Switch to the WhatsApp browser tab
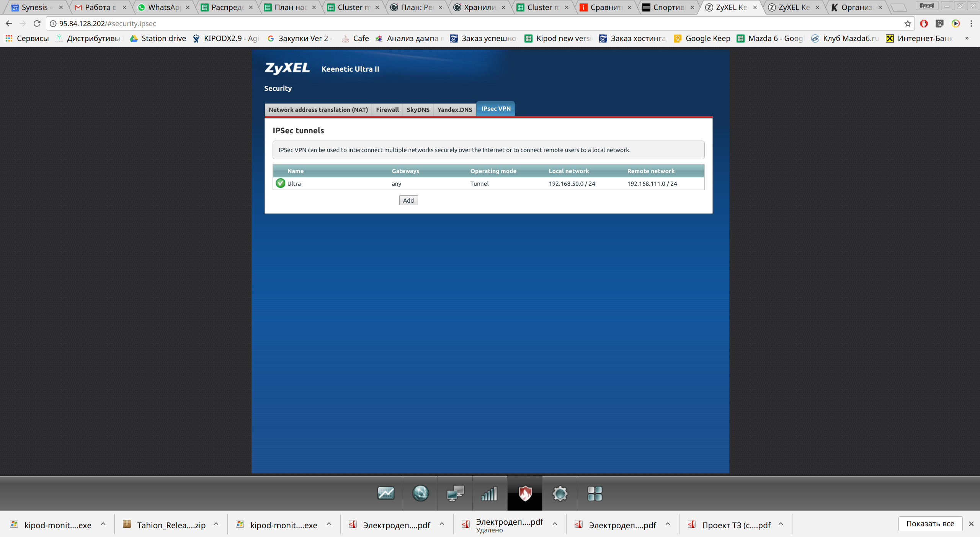 (164, 7)
